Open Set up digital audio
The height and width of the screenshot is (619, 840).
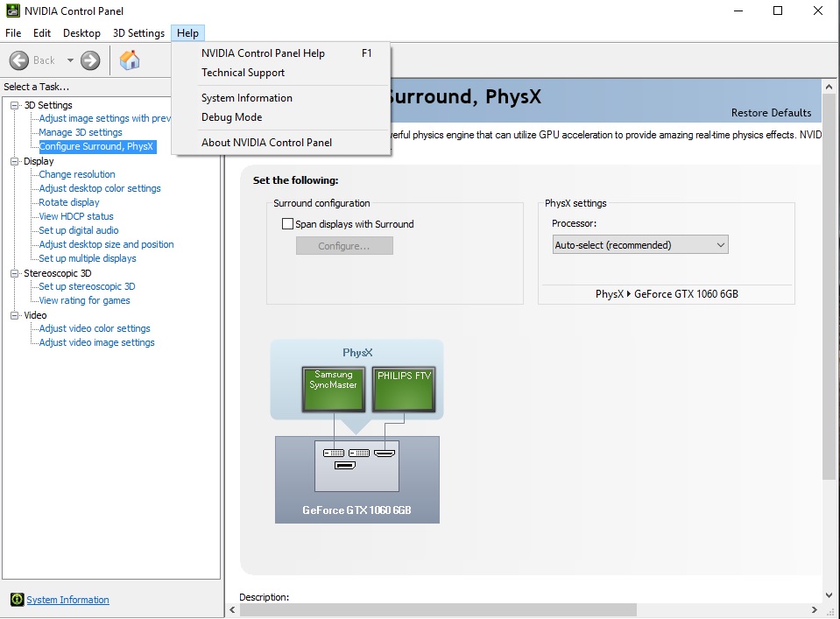(x=79, y=230)
